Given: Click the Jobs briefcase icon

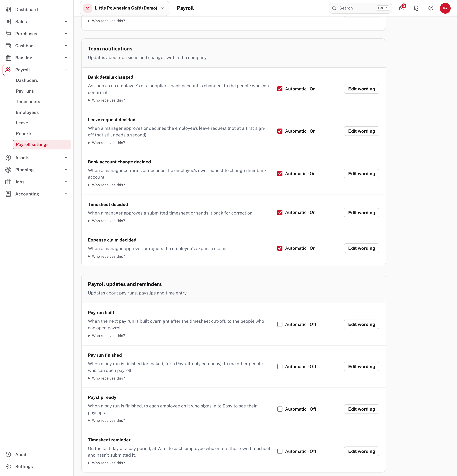Looking at the screenshot, I should pyautogui.click(x=8, y=182).
